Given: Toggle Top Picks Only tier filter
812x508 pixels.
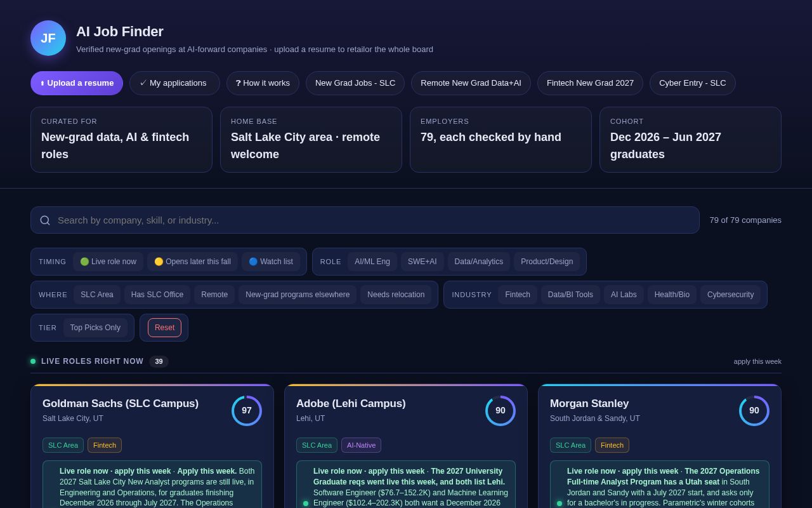Looking at the screenshot, I should click(95, 328).
